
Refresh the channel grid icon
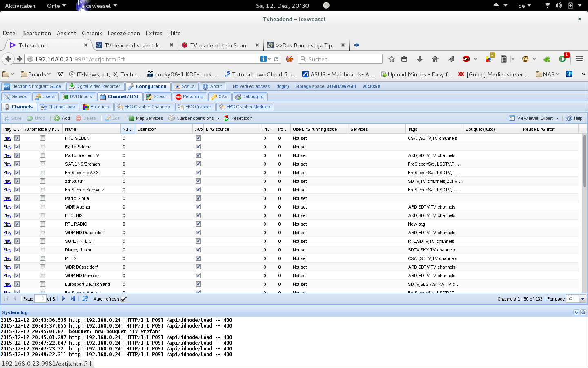85,298
